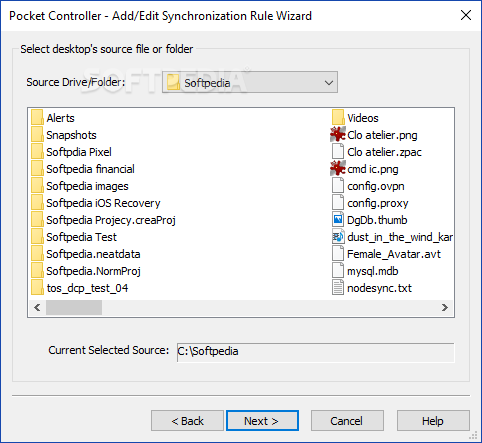This screenshot has height=443, width=482.
Task: Click the Softpedia.neatdata folder icon
Action: (37, 254)
